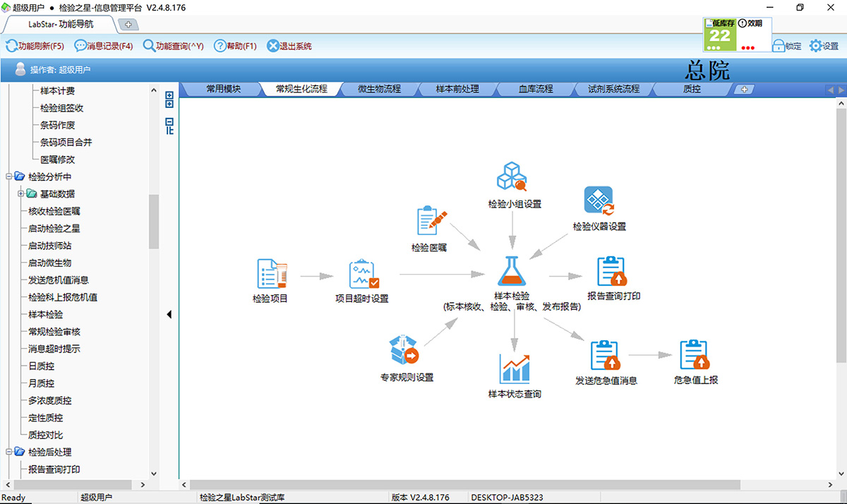Collapse the 检验后处理 tree folder
This screenshot has width=847, height=504.
pos(8,452)
